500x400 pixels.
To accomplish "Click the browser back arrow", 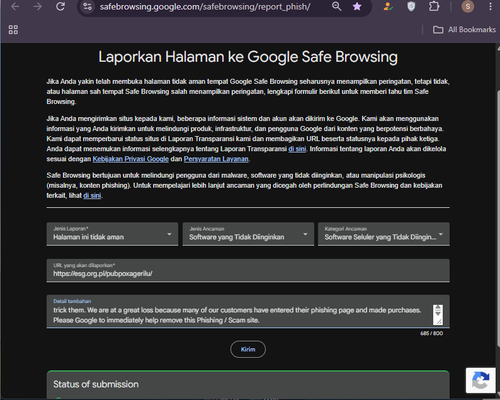I will [x=15, y=6].
